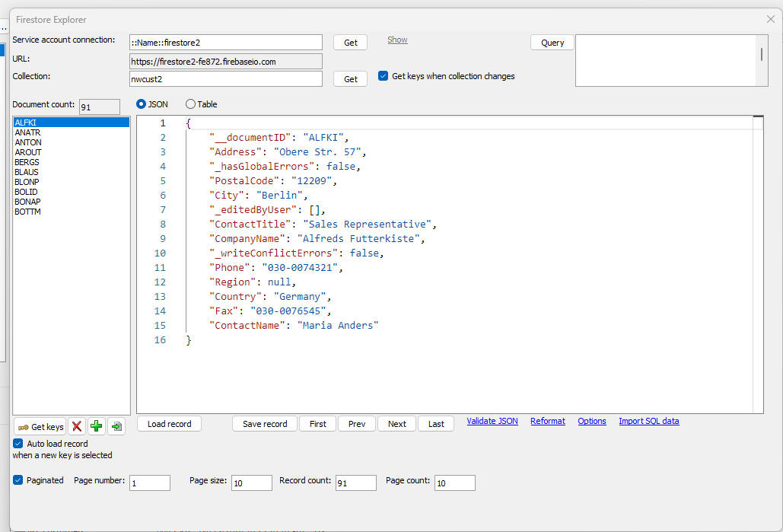Click the Validate JSON link
783x532 pixels.
tap(492, 421)
